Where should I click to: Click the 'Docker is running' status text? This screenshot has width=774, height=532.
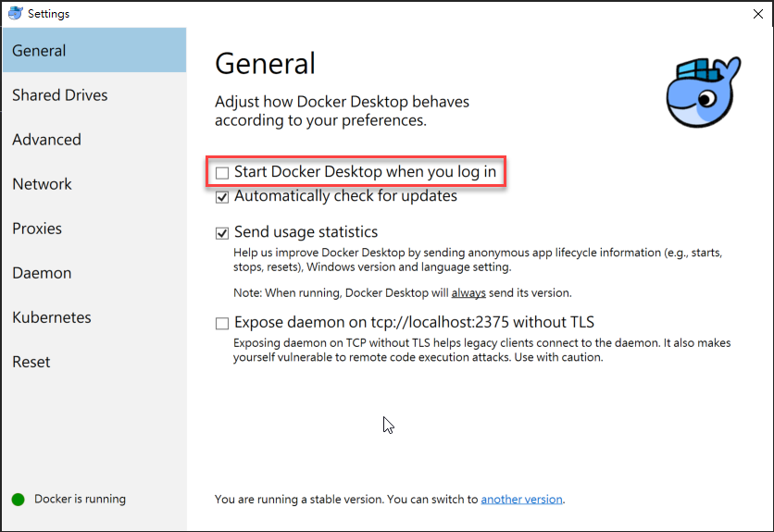(x=80, y=499)
